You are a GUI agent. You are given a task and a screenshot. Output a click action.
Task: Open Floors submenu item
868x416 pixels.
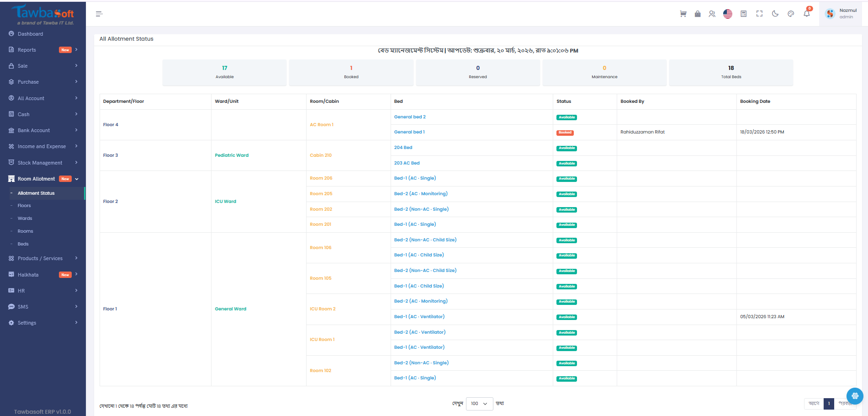pyautogui.click(x=24, y=206)
